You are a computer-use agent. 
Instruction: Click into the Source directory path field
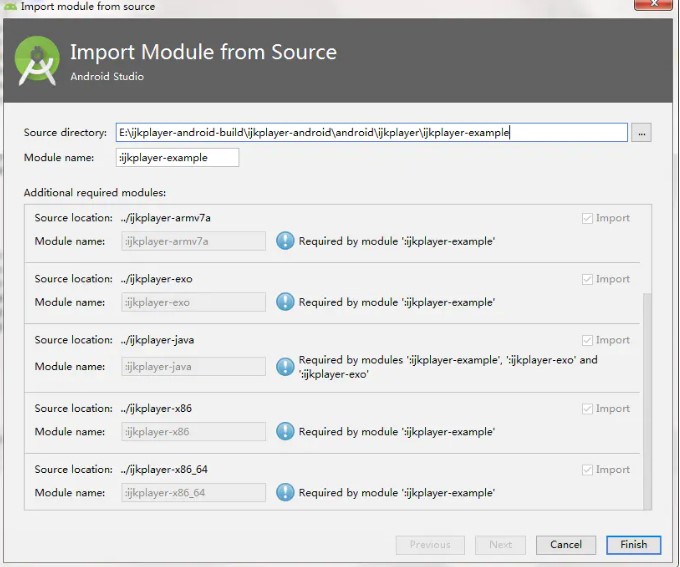(371, 133)
